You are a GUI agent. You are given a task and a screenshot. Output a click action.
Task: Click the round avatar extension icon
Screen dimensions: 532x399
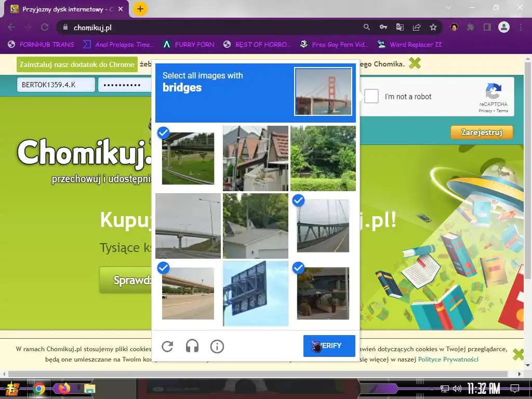pos(454,27)
